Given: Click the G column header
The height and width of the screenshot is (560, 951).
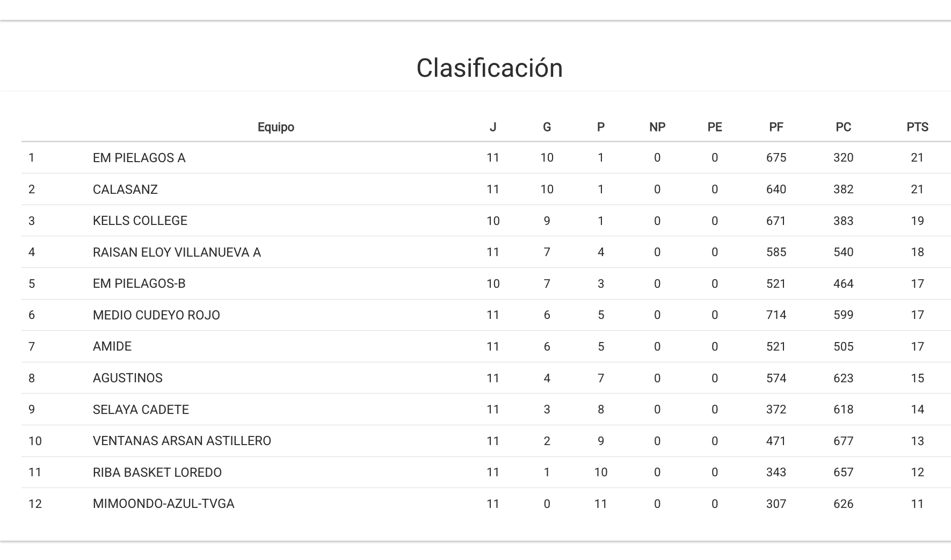Looking at the screenshot, I should pos(547,127).
